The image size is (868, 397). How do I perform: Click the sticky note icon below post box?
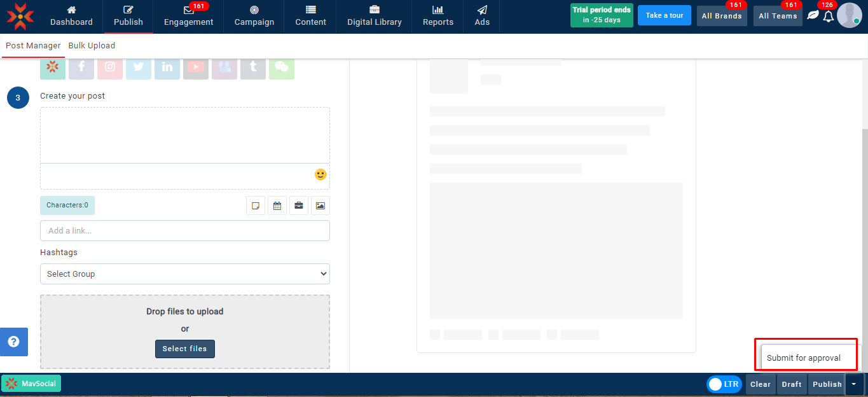click(256, 205)
